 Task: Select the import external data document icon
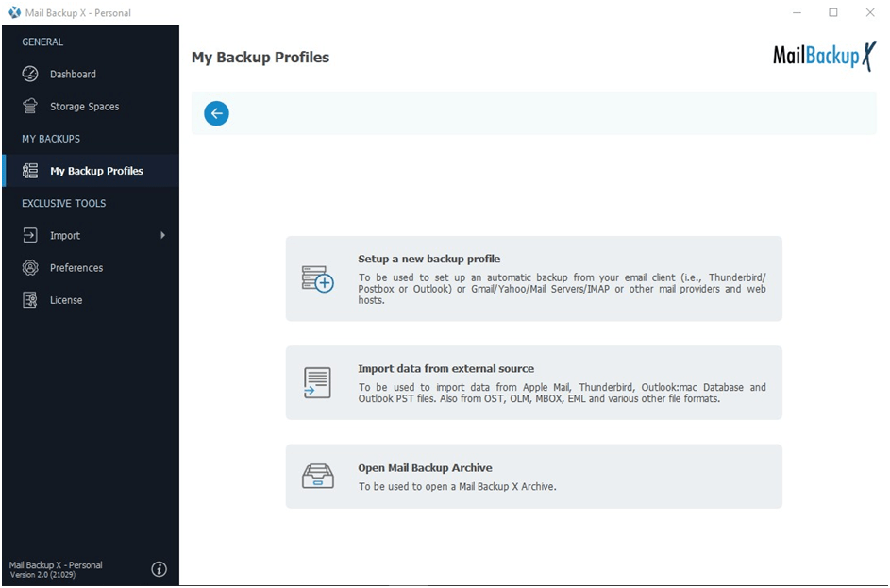point(317,381)
